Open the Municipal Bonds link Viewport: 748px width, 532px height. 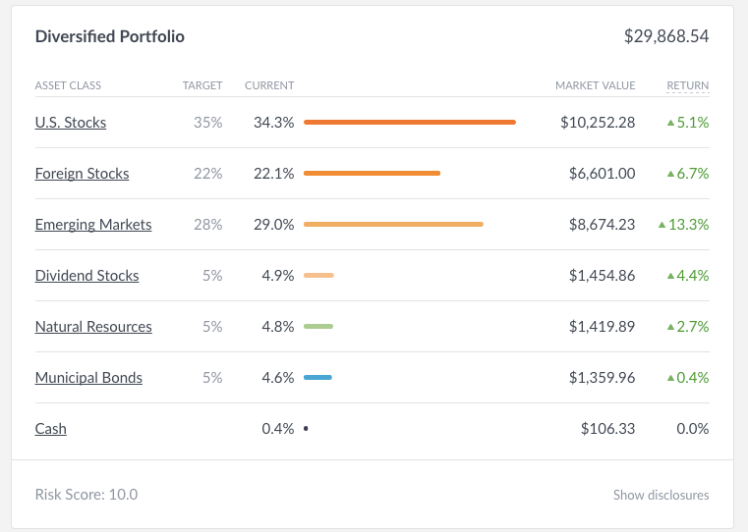(88, 377)
